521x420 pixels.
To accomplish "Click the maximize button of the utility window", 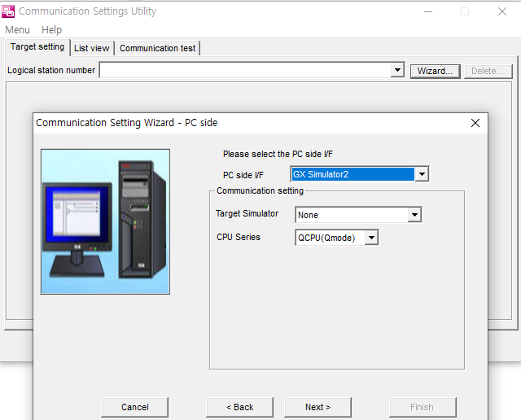I will (465, 11).
